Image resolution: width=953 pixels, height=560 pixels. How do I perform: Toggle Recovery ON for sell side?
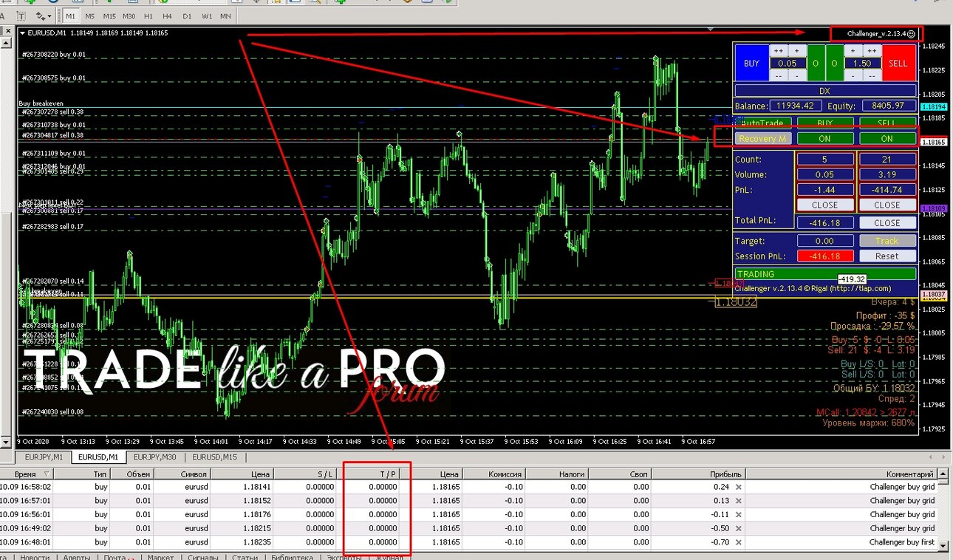point(887,138)
